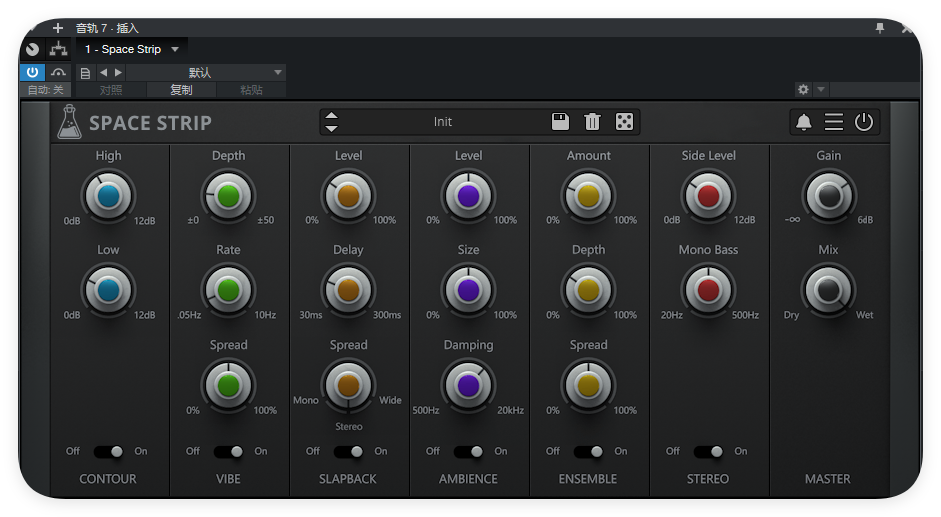The width and height of the screenshot is (941, 517).
Task: Click the Slapback Delay knob
Action: [x=348, y=291]
